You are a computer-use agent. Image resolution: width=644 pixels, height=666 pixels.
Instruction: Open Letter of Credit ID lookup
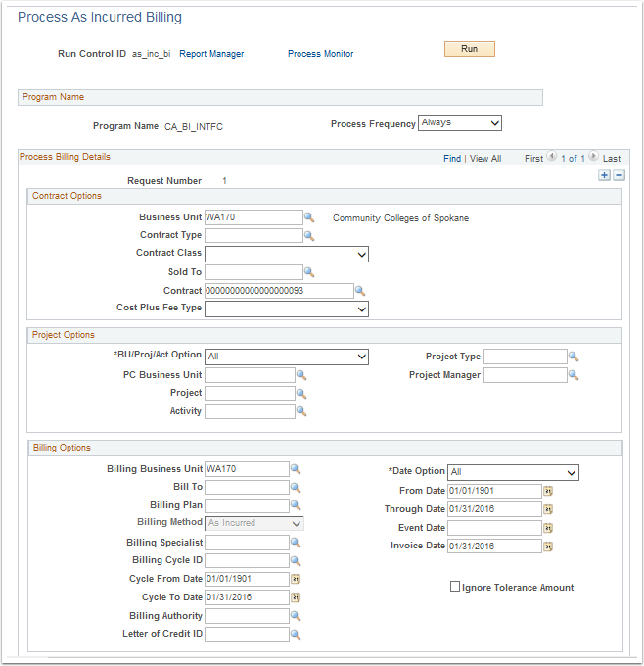pos(296,635)
